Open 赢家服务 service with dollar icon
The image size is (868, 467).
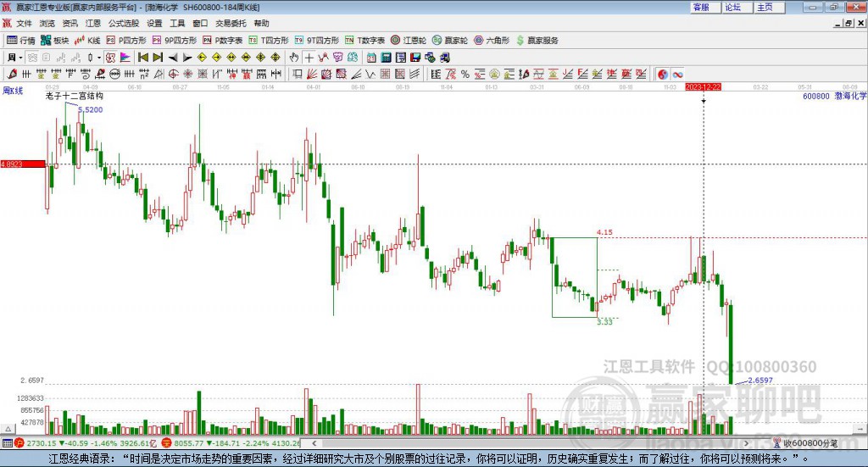click(x=537, y=41)
